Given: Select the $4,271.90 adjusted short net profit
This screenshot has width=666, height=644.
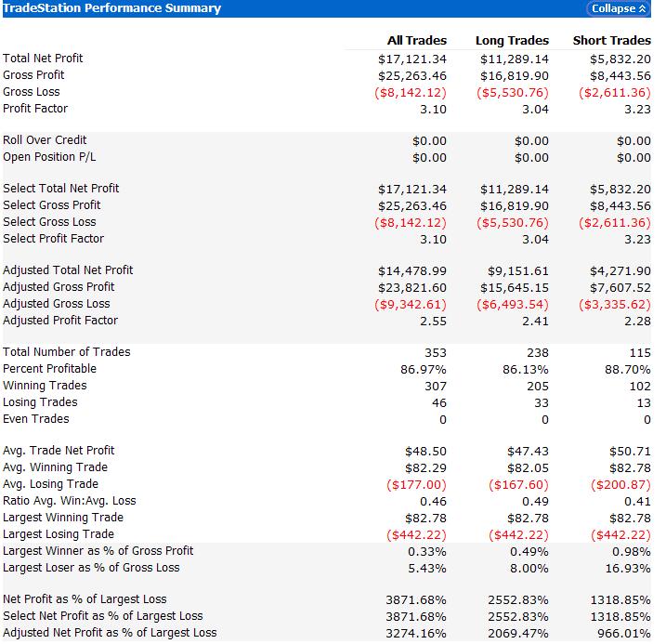Looking at the screenshot, I should [x=620, y=271].
